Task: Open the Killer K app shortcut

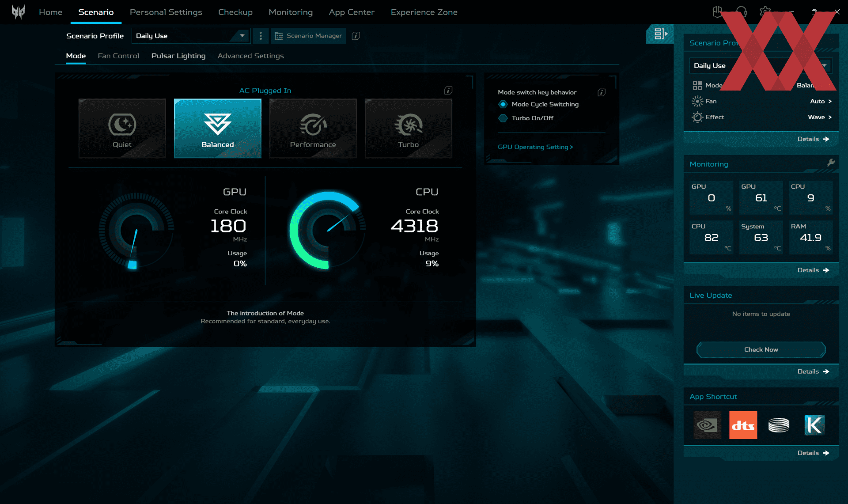Action: point(814,425)
